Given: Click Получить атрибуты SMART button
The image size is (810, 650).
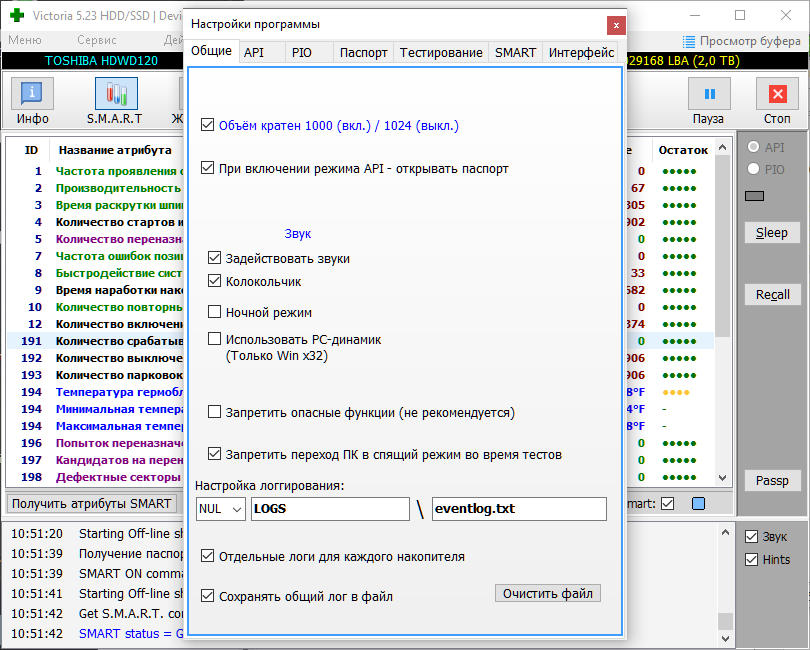Looking at the screenshot, I should coord(91,504).
